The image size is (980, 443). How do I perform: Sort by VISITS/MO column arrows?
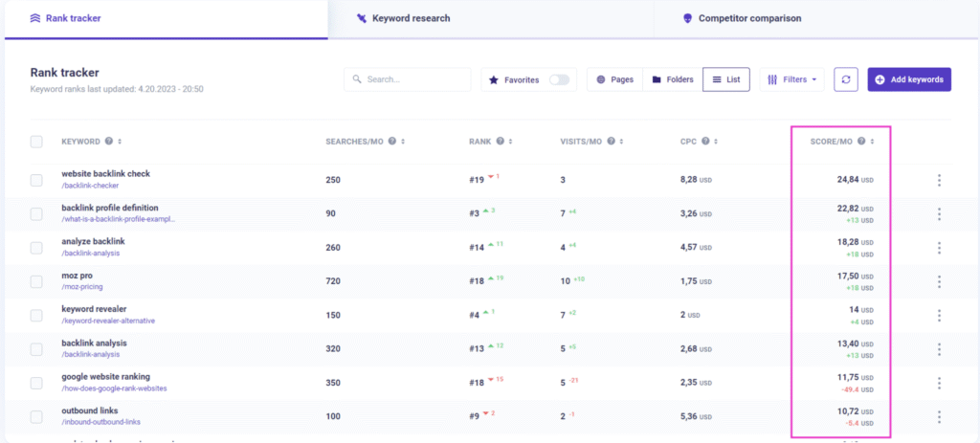[x=622, y=142]
